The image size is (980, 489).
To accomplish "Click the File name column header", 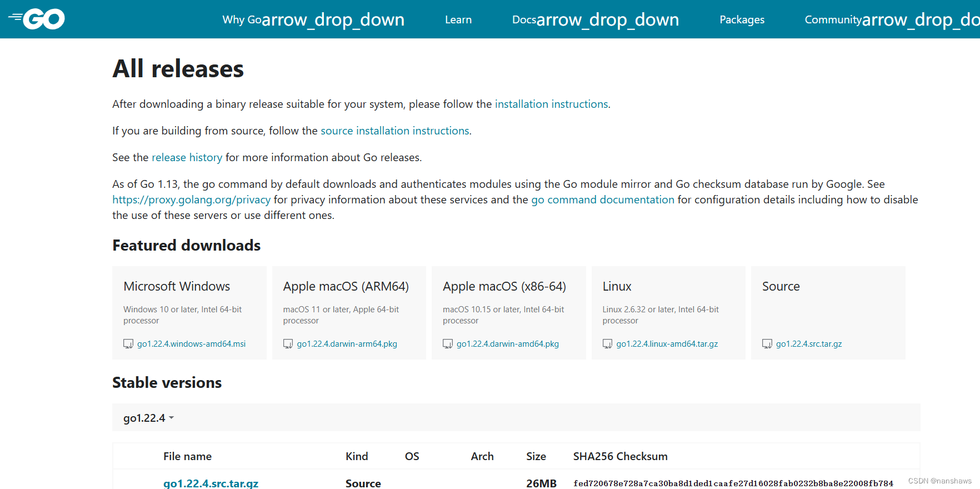I will pyautogui.click(x=188, y=456).
